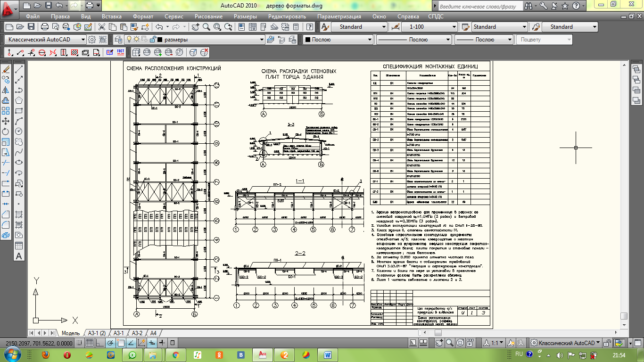
Task: Toggle Ortho mode in the status bar
Action: (99, 343)
